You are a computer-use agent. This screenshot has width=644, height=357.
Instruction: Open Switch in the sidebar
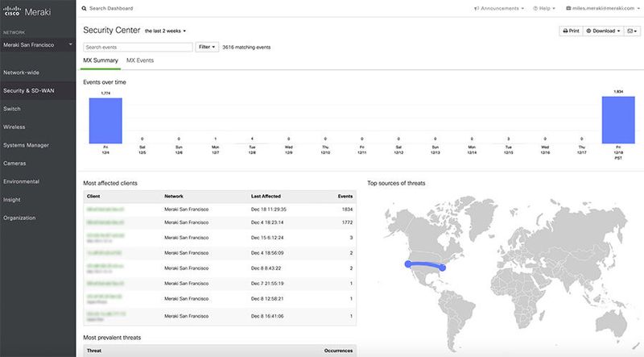(12, 109)
